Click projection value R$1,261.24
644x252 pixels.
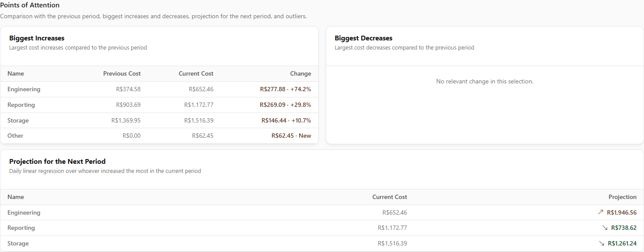(x=622, y=243)
